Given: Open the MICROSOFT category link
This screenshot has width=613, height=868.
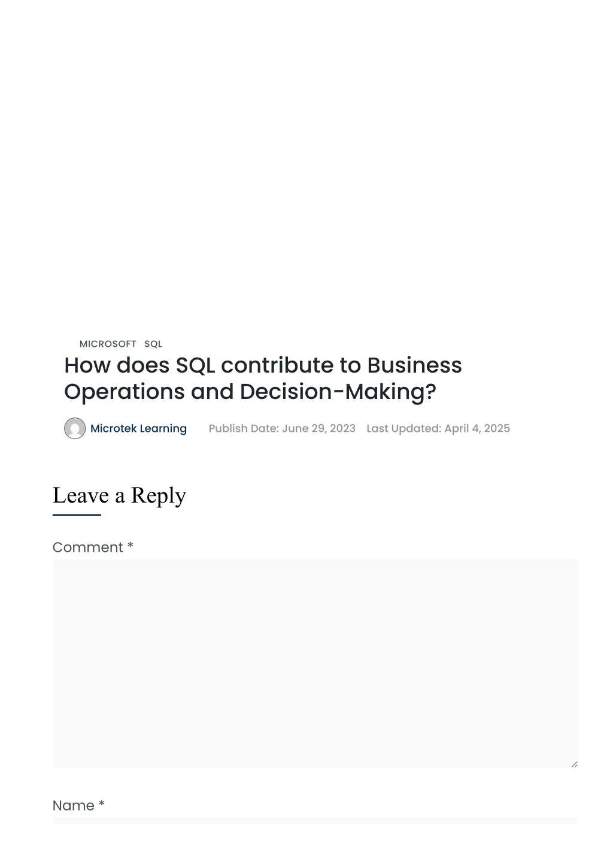Looking at the screenshot, I should tap(108, 344).
